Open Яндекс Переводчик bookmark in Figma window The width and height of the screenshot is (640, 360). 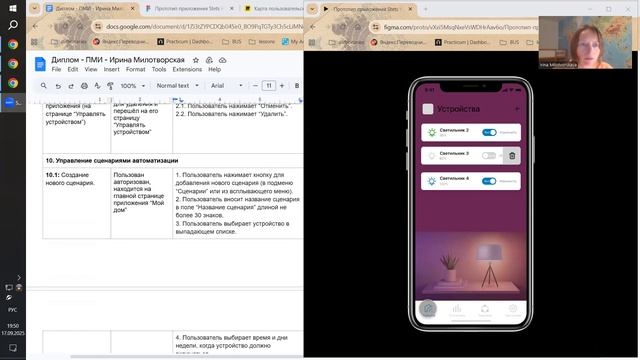coord(398,42)
